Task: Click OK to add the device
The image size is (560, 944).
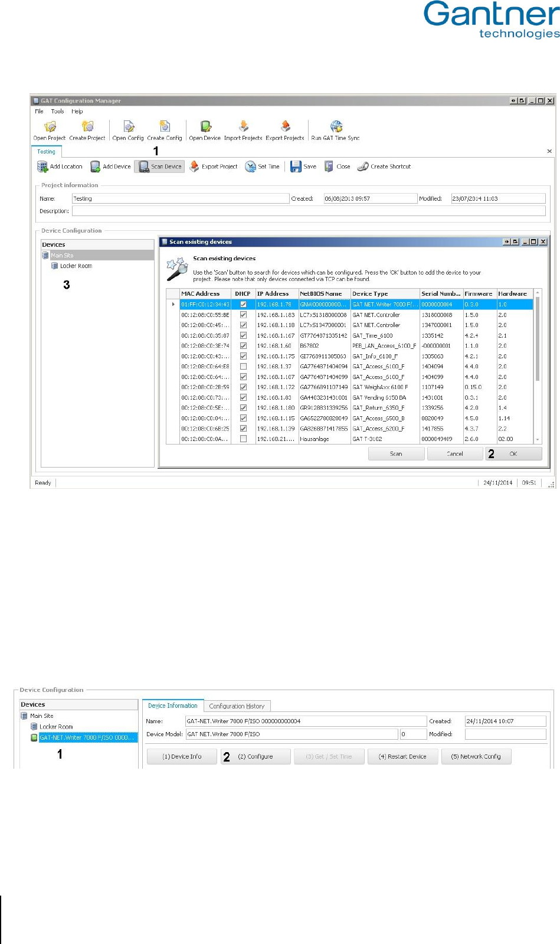Action: 513,453
